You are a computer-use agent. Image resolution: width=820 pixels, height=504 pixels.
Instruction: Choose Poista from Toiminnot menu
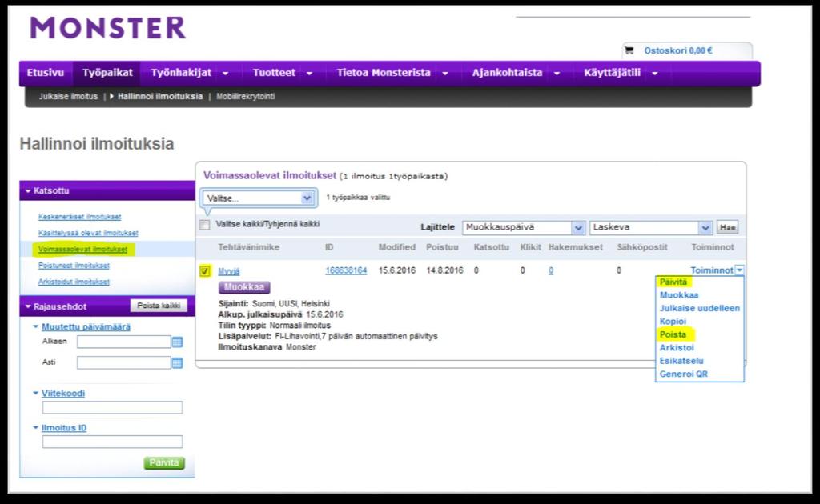coord(673,334)
